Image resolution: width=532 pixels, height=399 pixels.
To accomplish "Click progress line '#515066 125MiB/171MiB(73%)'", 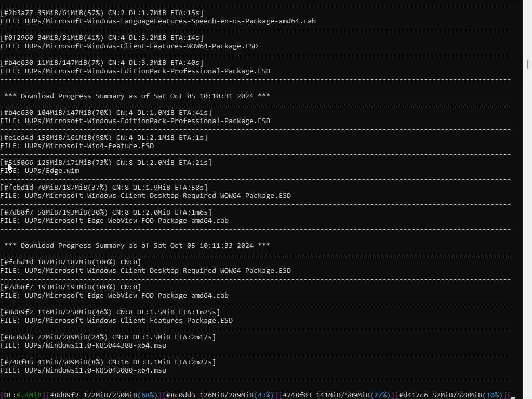I will (106, 163).
